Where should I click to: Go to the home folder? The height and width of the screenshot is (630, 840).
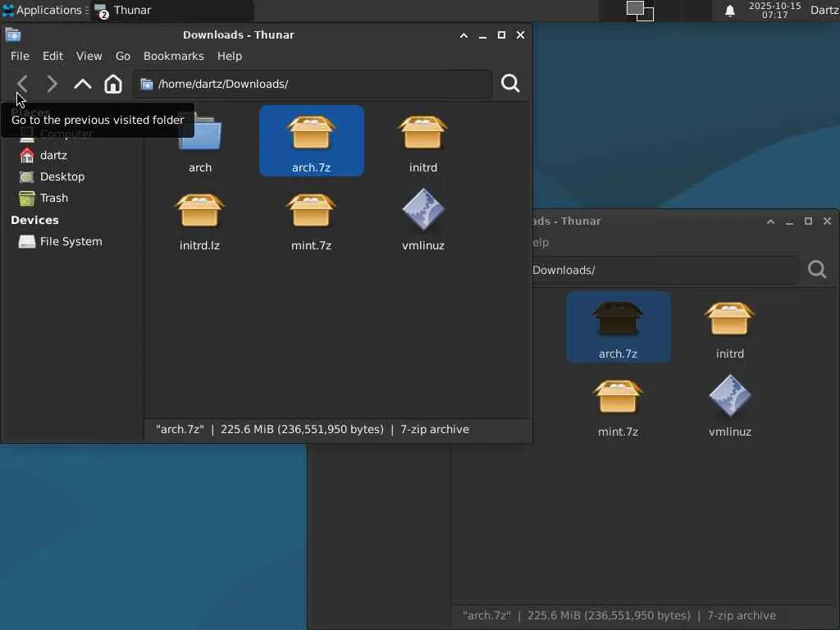coord(113,84)
